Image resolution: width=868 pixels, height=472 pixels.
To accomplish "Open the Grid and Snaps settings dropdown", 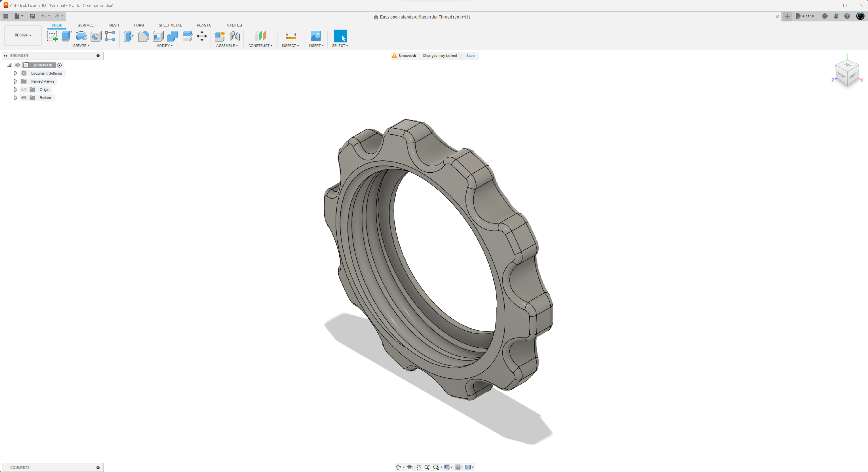I will tap(459, 467).
